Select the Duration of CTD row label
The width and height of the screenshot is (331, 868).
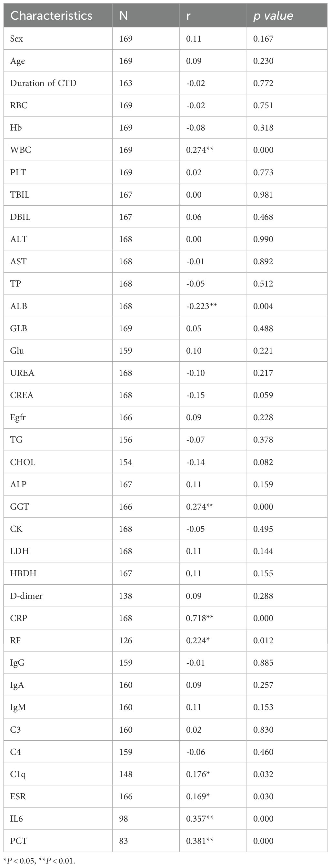click(x=43, y=83)
